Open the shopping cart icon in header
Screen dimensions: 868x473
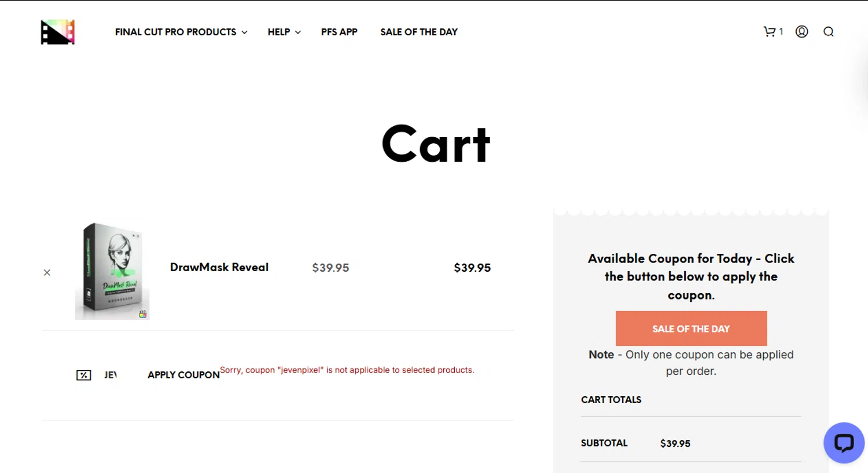point(769,32)
